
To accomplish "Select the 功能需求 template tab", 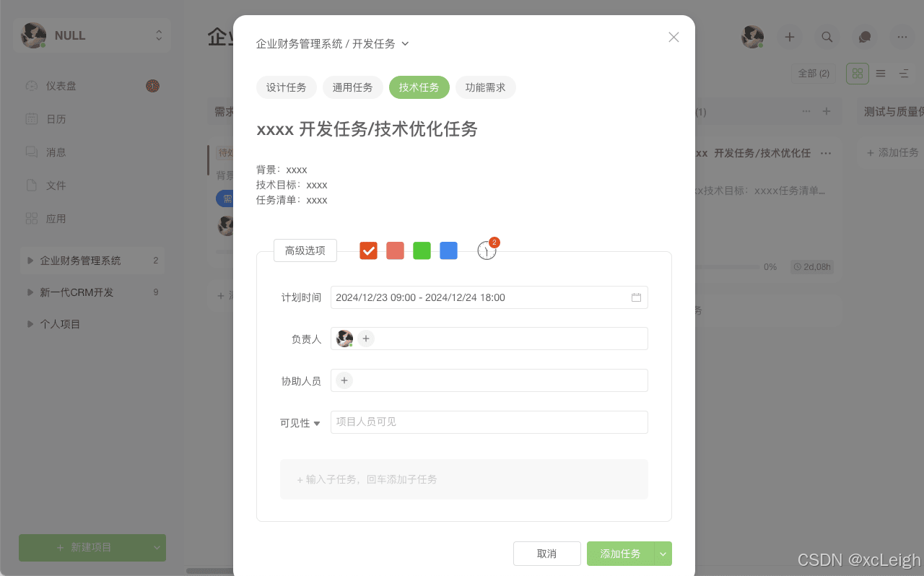I will coord(485,87).
